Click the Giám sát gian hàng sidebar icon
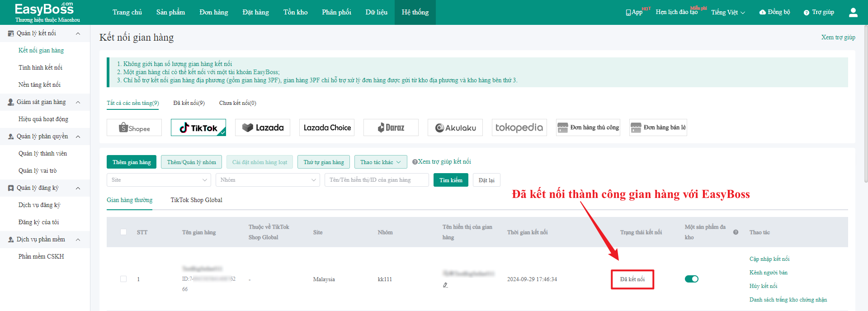This screenshot has height=311, width=868. coord(11,102)
